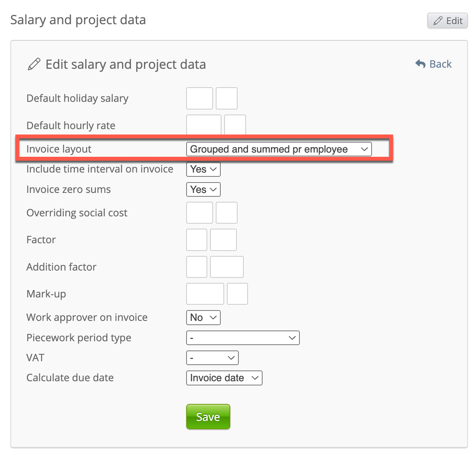Click the second Addition factor input field
476x455 pixels.
tap(227, 267)
